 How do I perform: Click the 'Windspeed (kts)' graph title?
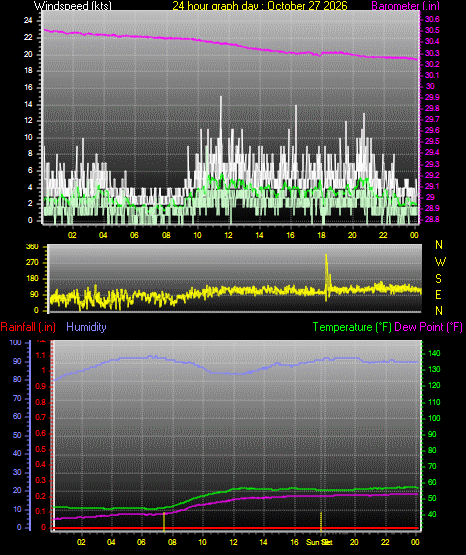[73, 5]
